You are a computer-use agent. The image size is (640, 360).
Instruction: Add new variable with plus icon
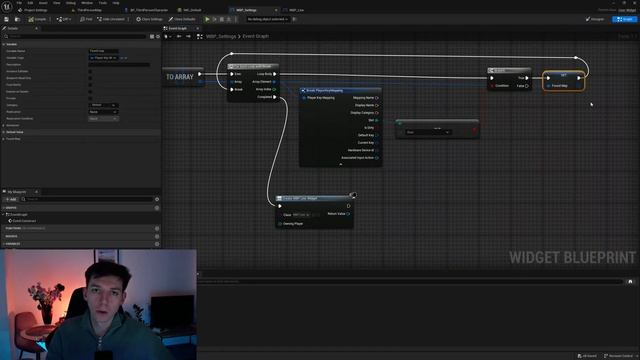pos(157,244)
